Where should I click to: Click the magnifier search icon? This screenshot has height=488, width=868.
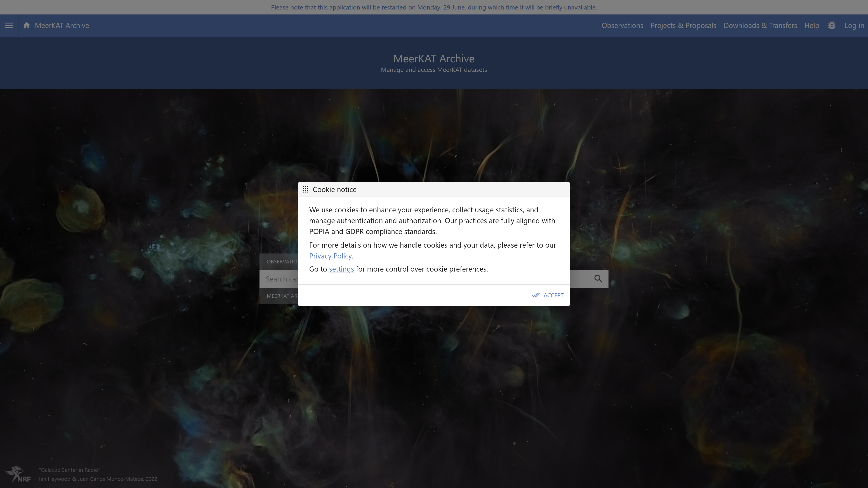click(598, 279)
